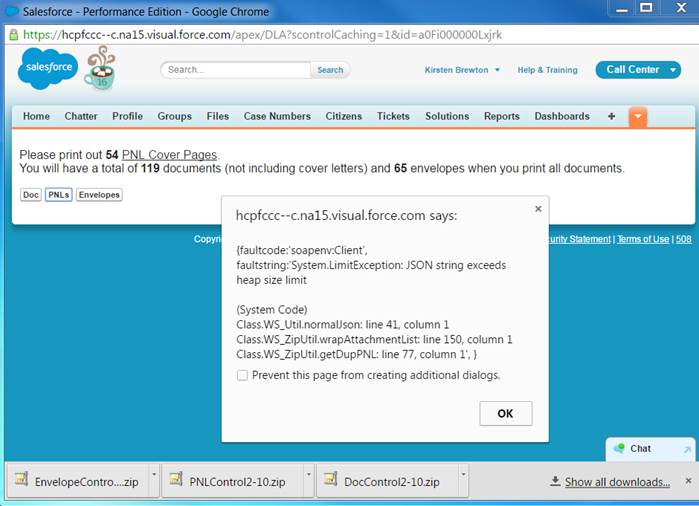Open the Citizens tab

[344, 116]
